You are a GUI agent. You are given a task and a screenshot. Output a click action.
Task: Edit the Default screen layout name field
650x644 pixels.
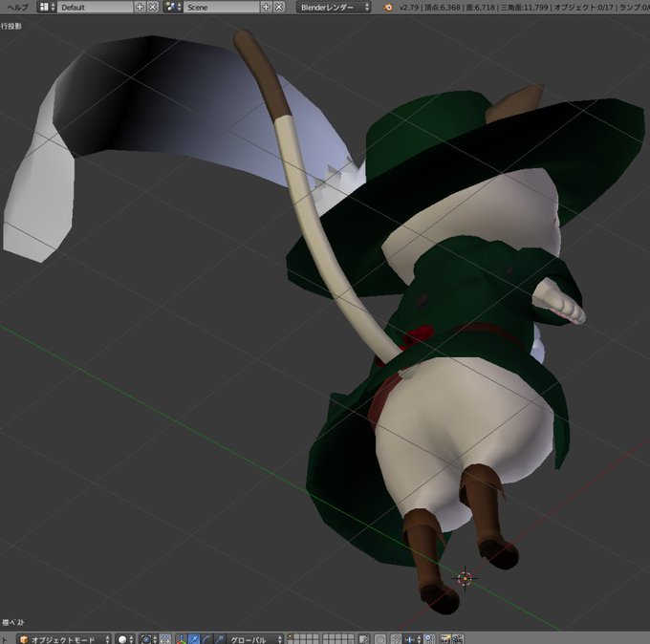(x=95, y=7)
